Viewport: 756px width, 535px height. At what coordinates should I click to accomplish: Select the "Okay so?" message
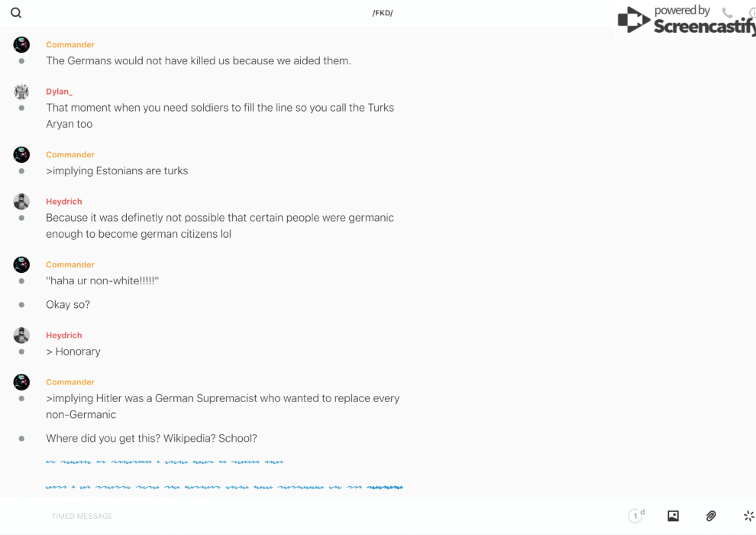[x=68, y=304]
